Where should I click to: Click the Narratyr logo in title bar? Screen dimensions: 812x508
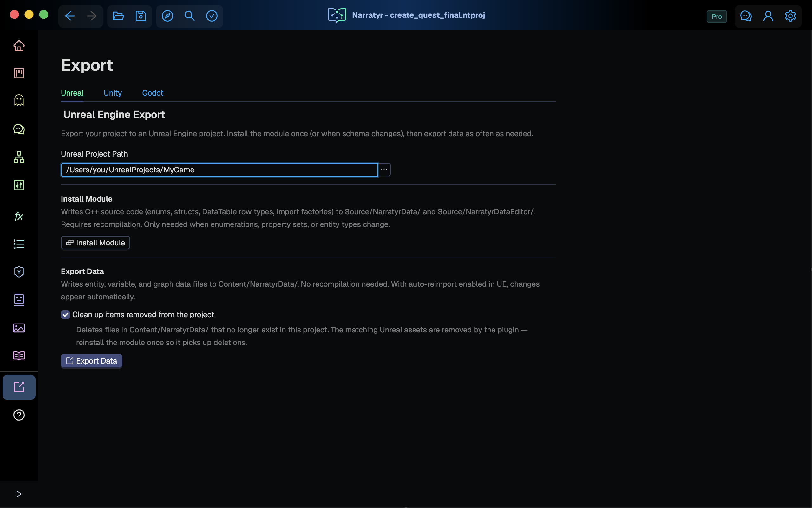tap(337, 16)
